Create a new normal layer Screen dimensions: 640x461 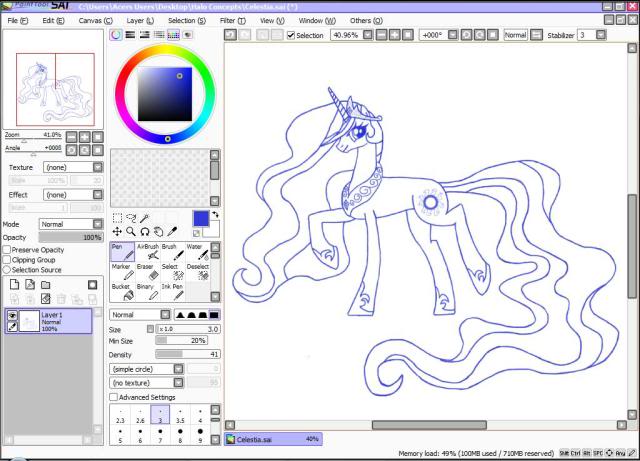14,285
